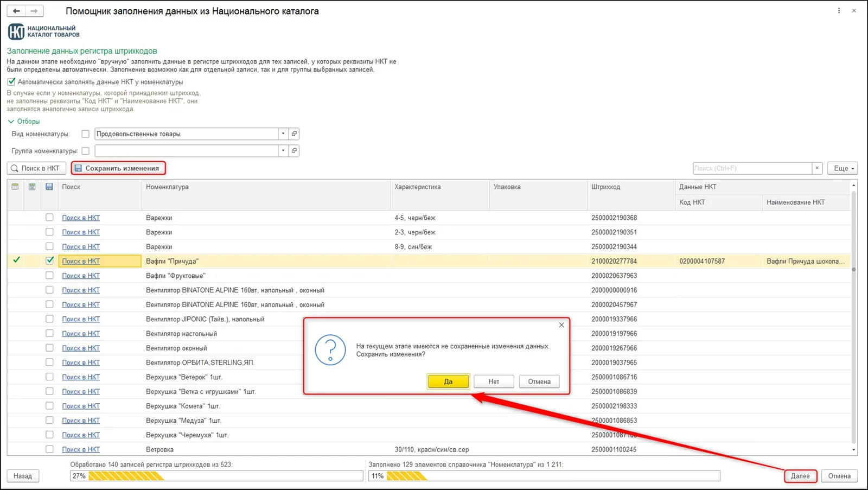The width and height of the screenshot is (868, 490).
Task: Open the Группа номенклатуры value in a new form
Action: [294, 150]
